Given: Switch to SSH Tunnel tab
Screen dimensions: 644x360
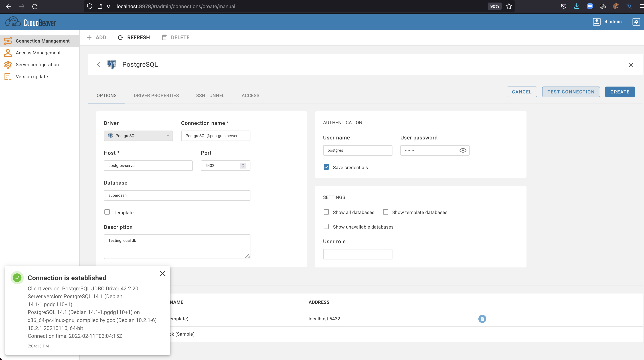Looking at the screenshot, I should pos(210,95).
